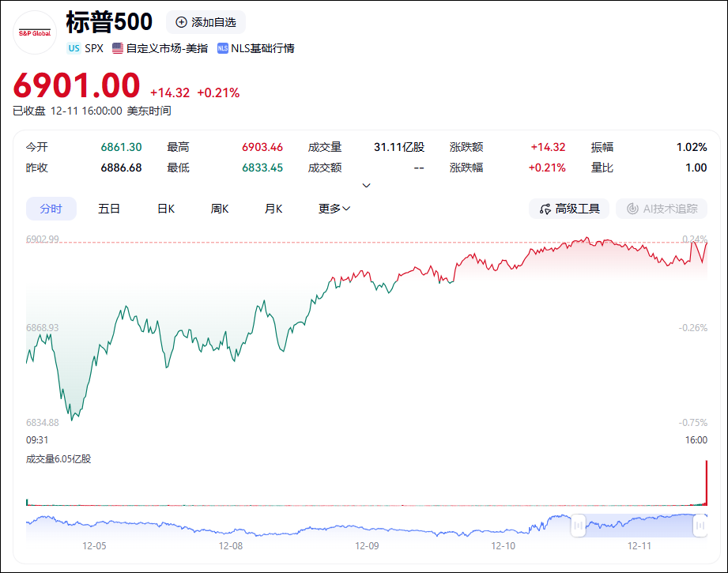Click the 最低 value 6833.45

coord(262,168)
